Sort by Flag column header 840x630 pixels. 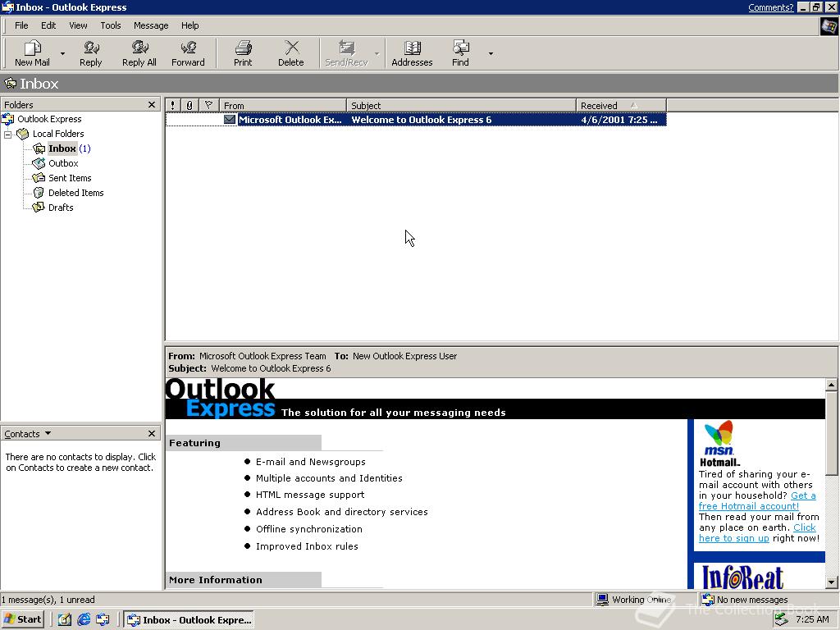[x=209, y=106]
